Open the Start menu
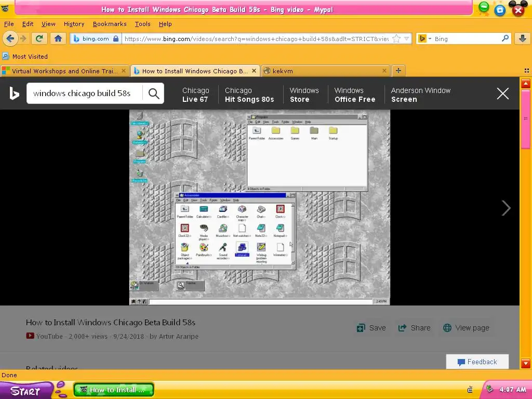Image resolution: width=532 pixels, height=399 pixels. [26, 391]
